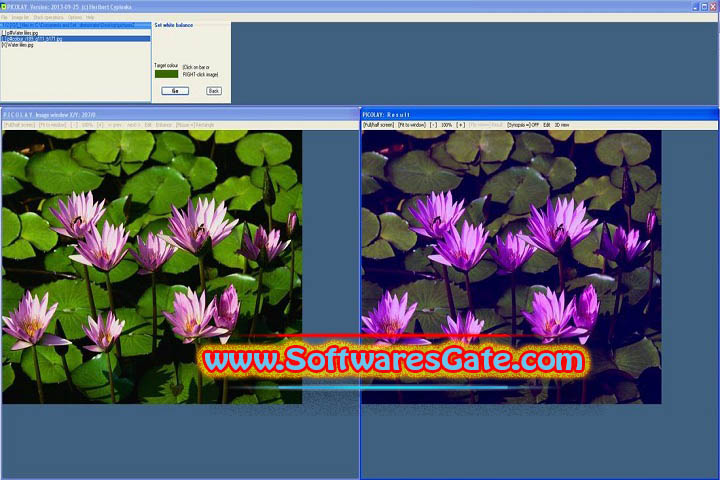Viewport: 720px width, 480px height.
Task: Toggle Synopsis OFF in Result window
Action: point(523,125)
